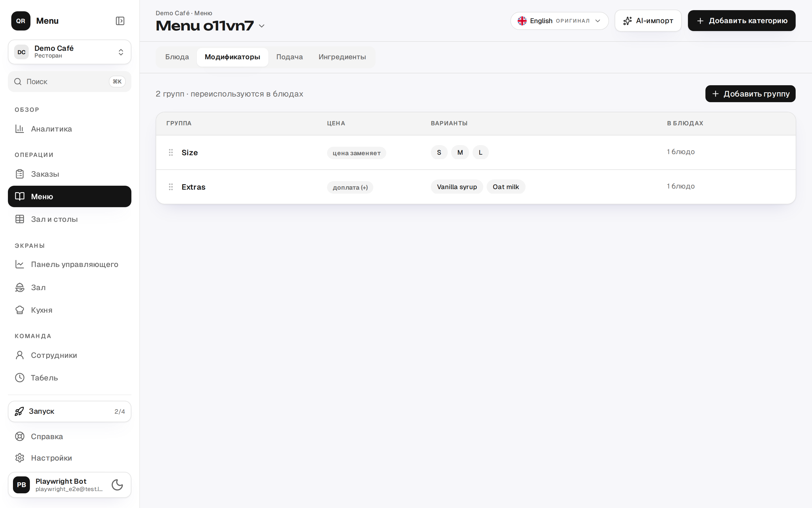Click Добавить категорию button
Image resolution: width=812 pixels, height=508 pixels.
pos(742,21)
